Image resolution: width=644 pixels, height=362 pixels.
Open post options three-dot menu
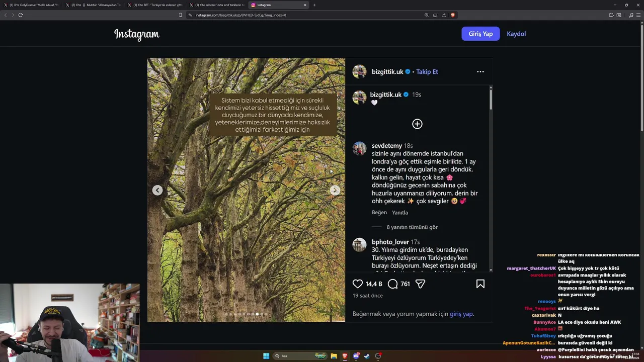480,71
